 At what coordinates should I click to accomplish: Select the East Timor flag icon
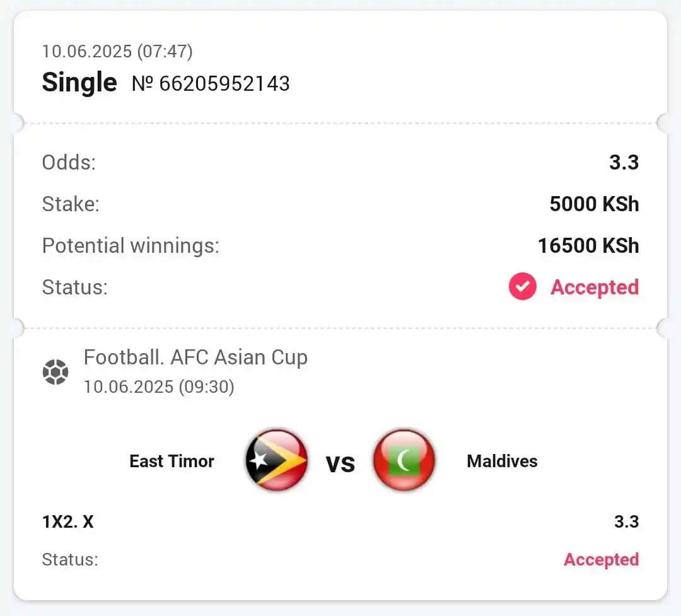coord(276,461)
